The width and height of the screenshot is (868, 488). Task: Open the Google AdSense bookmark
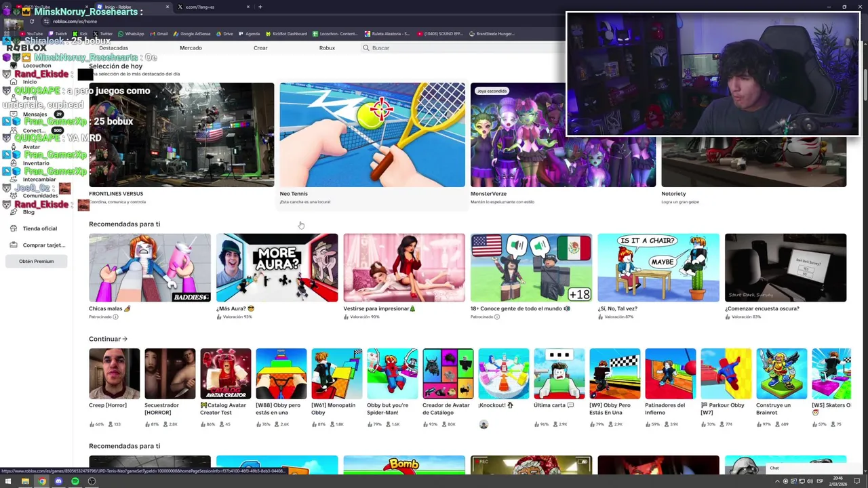click(192, 34)
